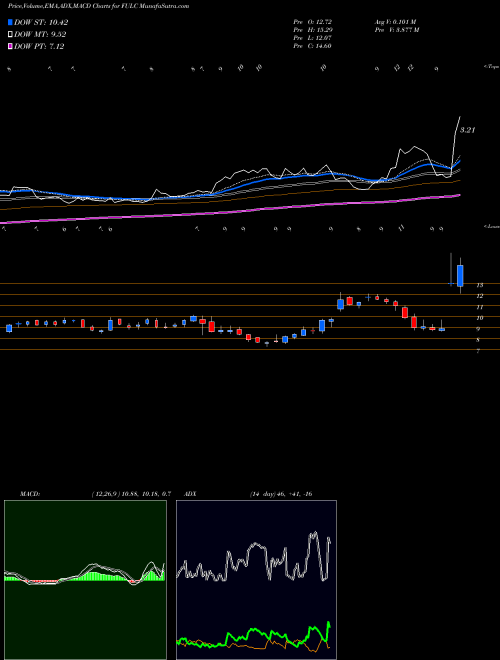This screenshot has width=500, height=660.
Task: Click the price axis label 10
Action: [x=479, y=318]
